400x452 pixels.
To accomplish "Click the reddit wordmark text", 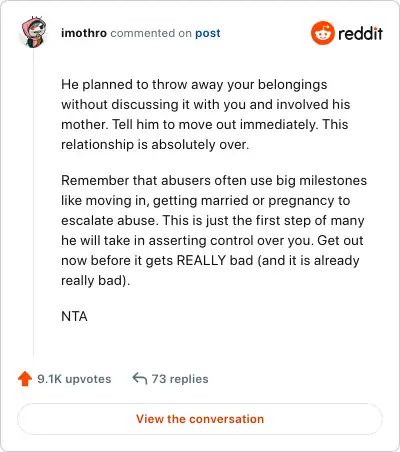I will [360, 33].
